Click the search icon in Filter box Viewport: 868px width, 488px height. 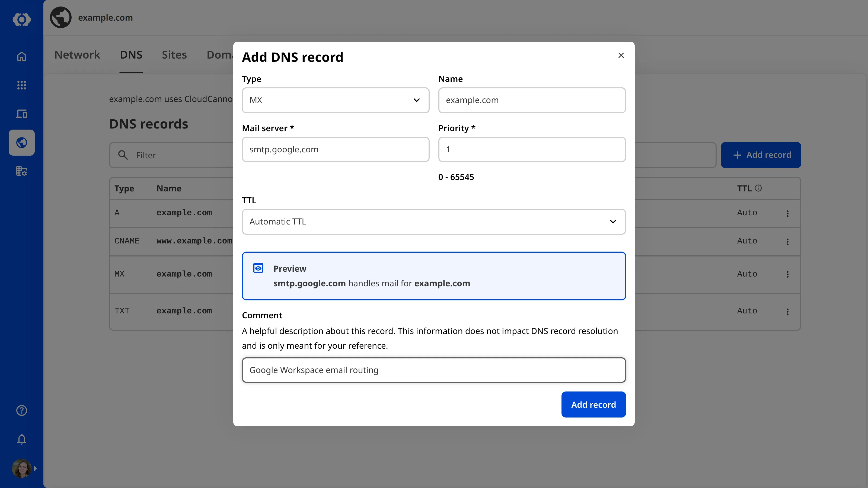[x=123, y=155]
